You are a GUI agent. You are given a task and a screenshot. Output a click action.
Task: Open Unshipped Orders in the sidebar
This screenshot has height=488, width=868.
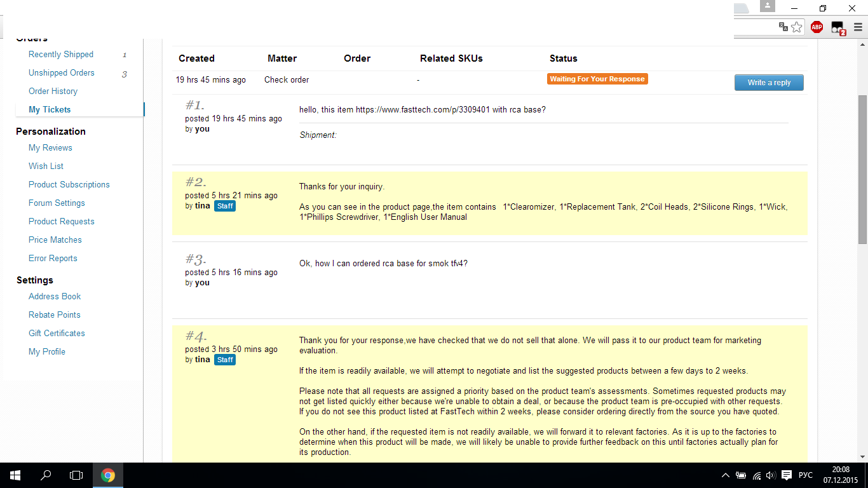point(62,73)
